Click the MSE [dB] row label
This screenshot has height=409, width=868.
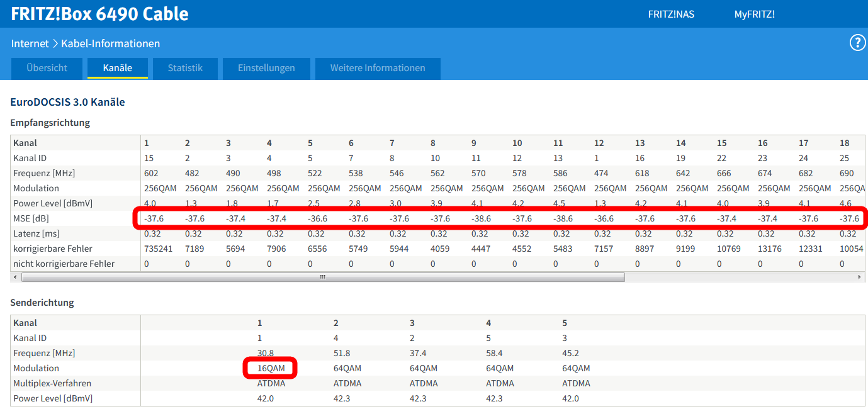31,218
